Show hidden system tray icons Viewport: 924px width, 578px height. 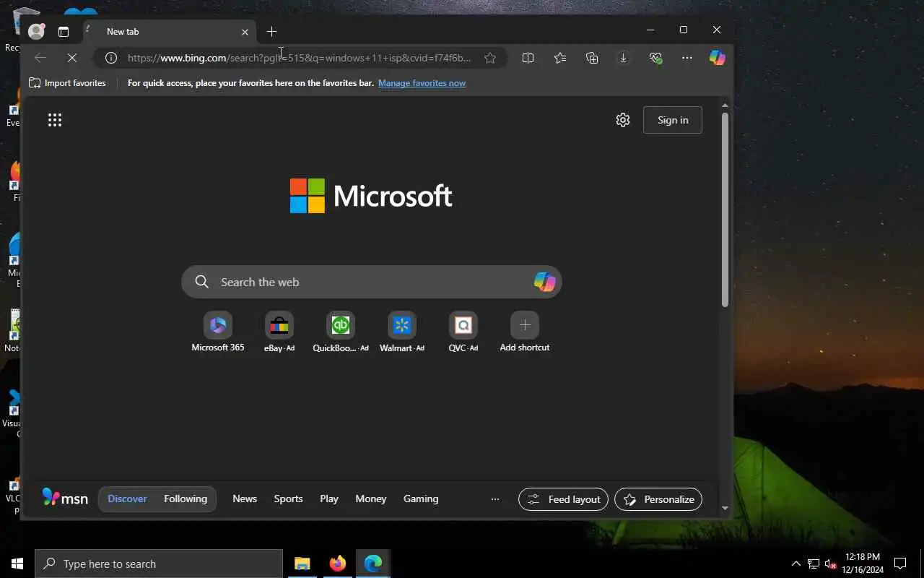pos(796,564)
